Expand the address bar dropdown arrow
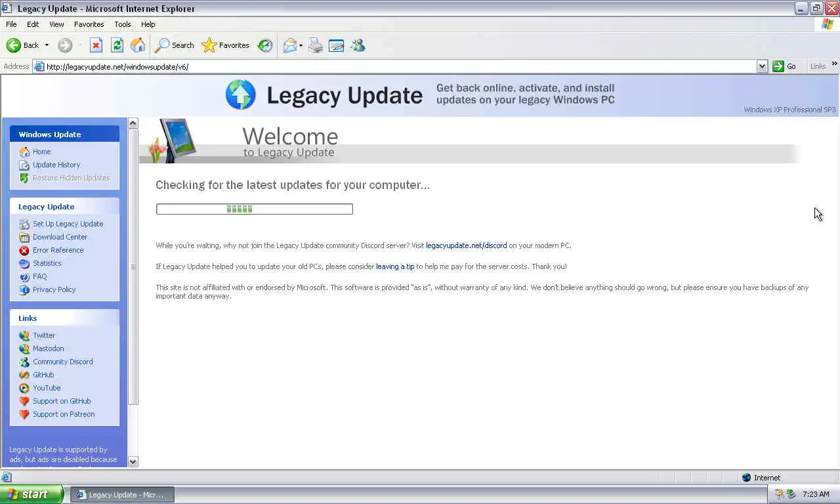The height and width of the screenshot is (504, 840). point(762,66)
